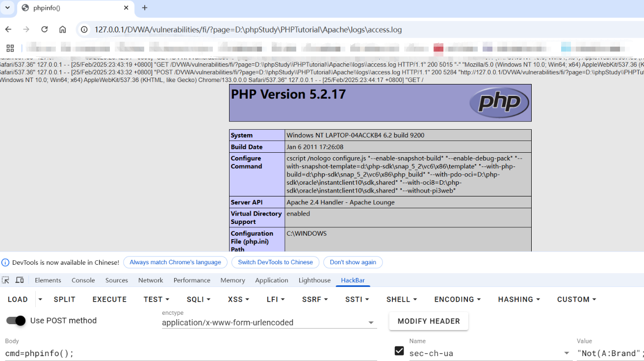Open the TEST dropdown menu
Screen dimensions: 644x361
tap(156, 299)
